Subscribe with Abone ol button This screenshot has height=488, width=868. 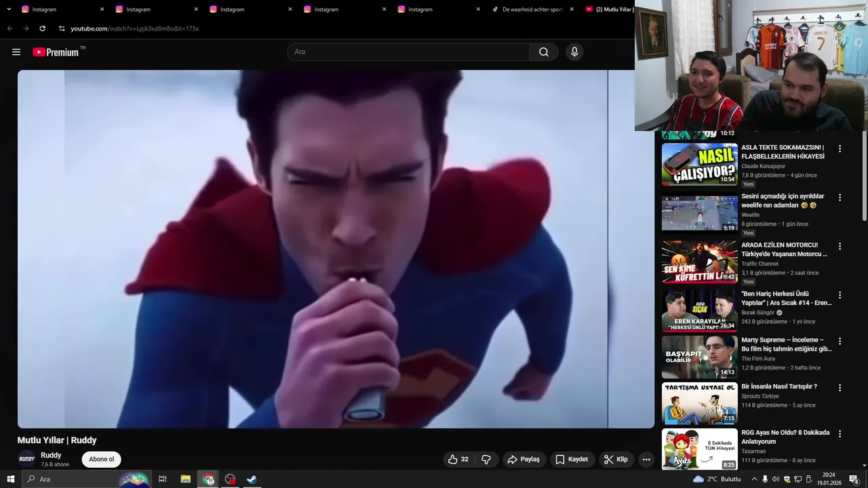tap(102, 460)
